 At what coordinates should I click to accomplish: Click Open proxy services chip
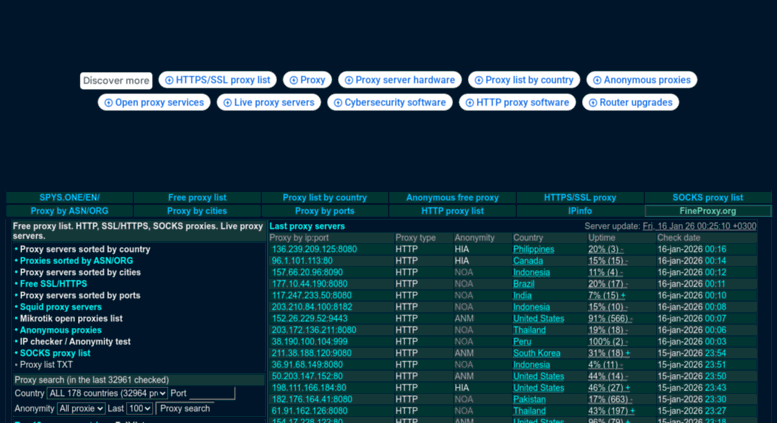click(x=154, y=103)
